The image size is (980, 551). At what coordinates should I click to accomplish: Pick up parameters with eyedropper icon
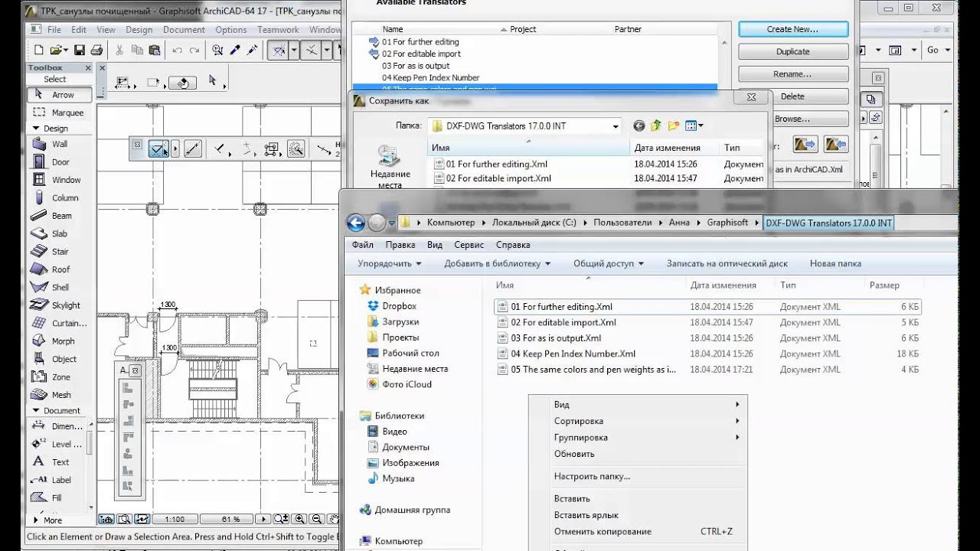236,51
